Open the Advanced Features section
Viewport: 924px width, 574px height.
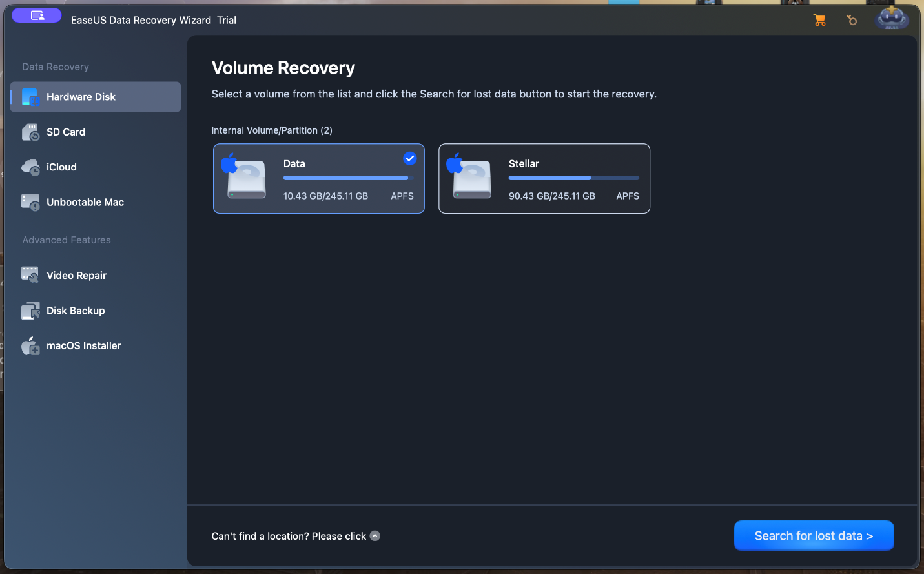tap(66, 240)
